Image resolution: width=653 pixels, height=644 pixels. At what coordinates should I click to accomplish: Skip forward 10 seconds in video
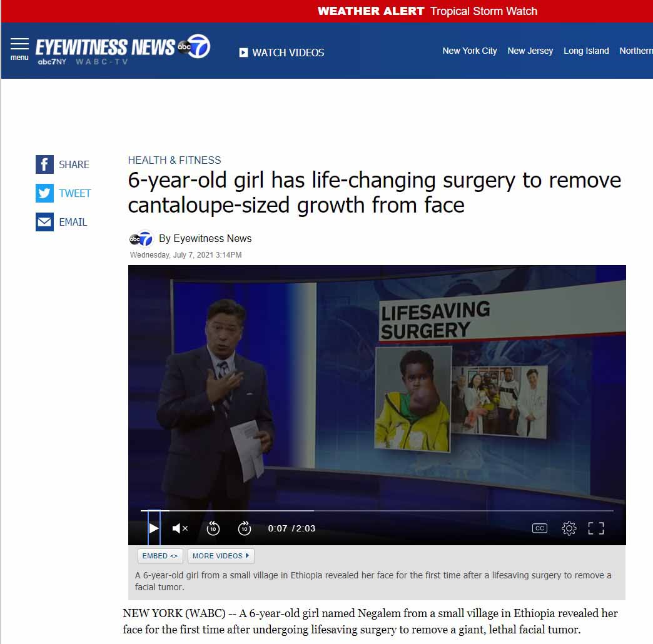[x=245, y=528]
